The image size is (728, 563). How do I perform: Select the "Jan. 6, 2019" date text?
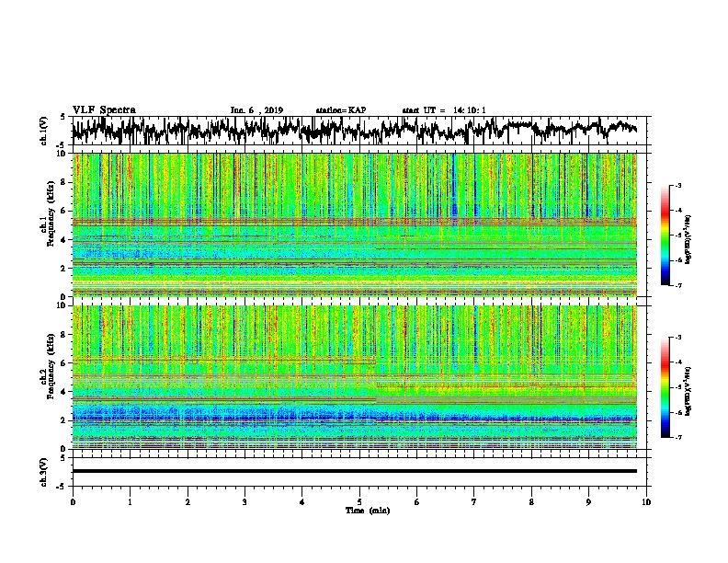256,110
